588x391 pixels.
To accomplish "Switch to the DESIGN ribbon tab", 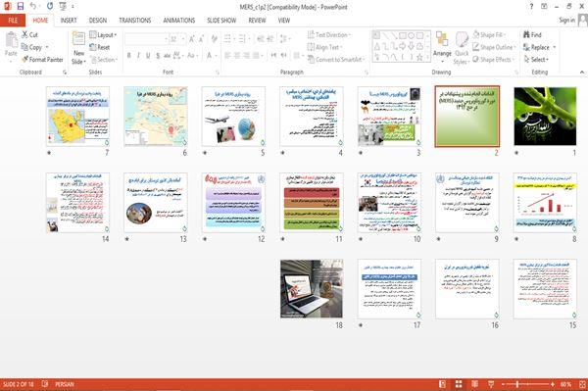I will (x=98, y=21).
